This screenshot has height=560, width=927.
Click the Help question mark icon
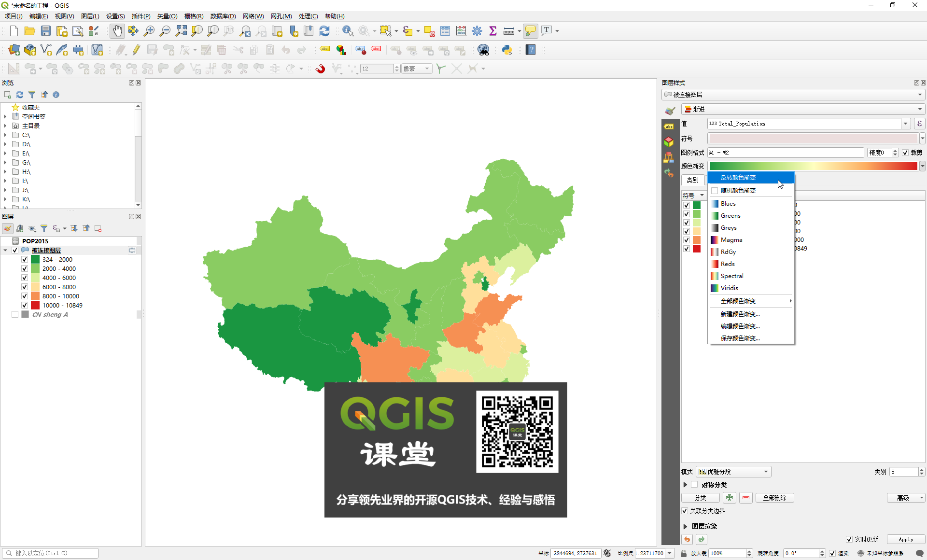click(531, 50)
